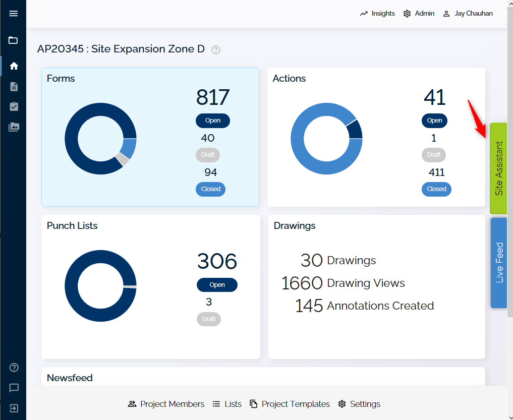This screenshot has height=420, width=513.
Task: Open Project Templates in bottom bar
Action: tap(290, 404)
